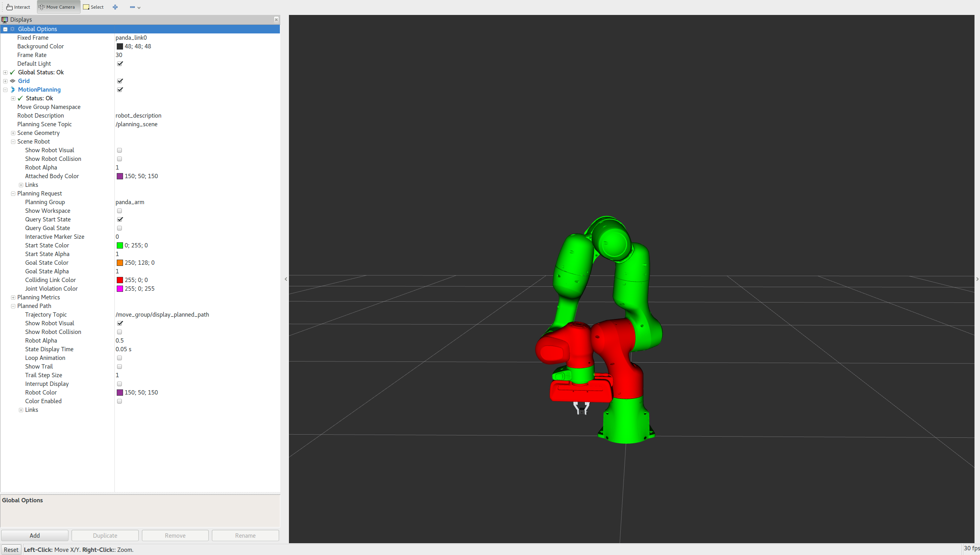Click the MotionPlanning display icon
The height and width of the screenshot is (555, 980).
tap(13, 90)
